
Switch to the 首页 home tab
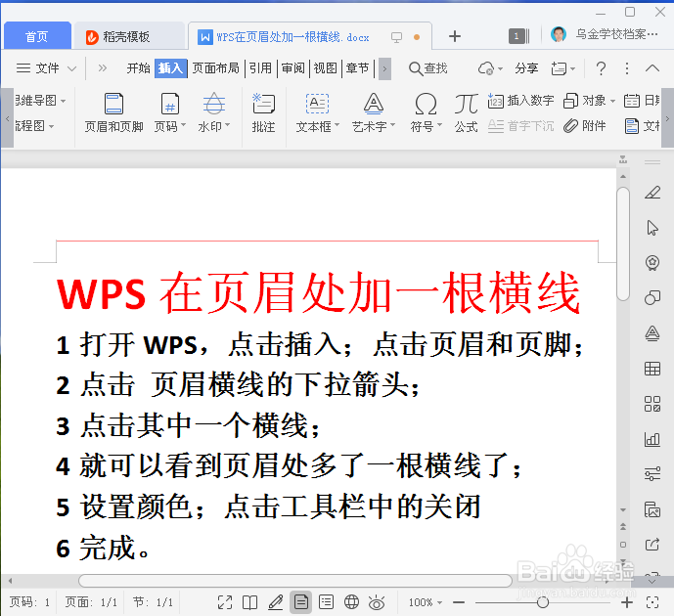pyautogui.click(x=37, y=36)
